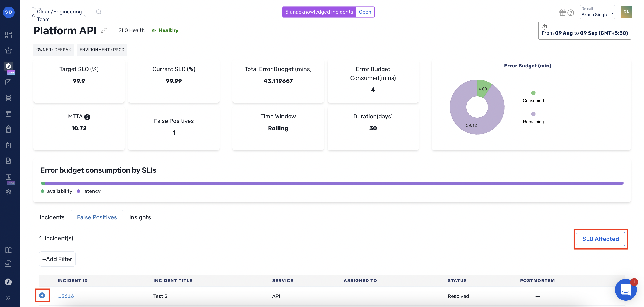Click the SLO Affected button

600,239
